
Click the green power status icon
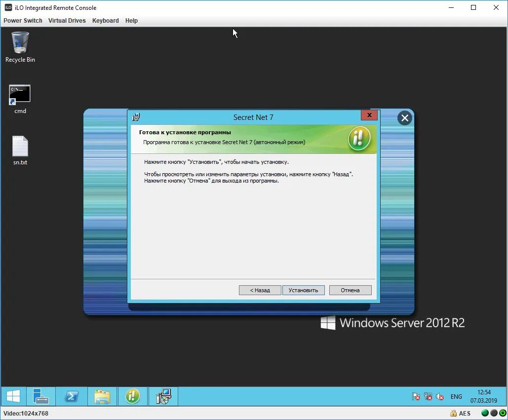[503, 413]
